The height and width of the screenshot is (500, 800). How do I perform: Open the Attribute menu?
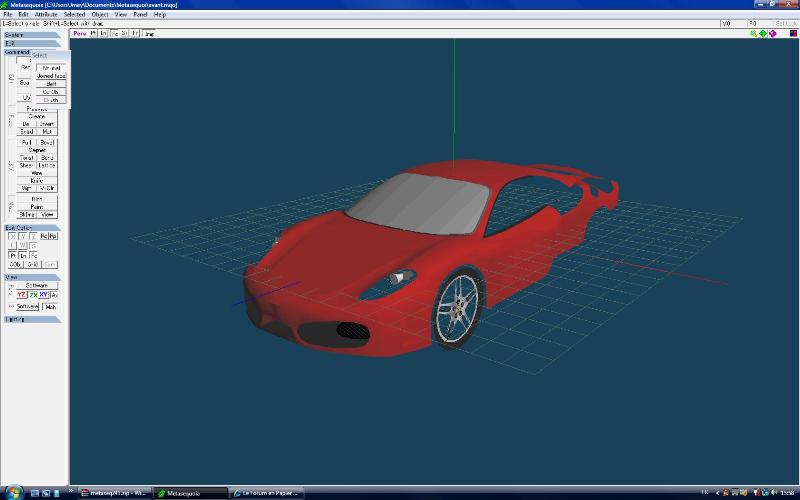tap(46, 14)
